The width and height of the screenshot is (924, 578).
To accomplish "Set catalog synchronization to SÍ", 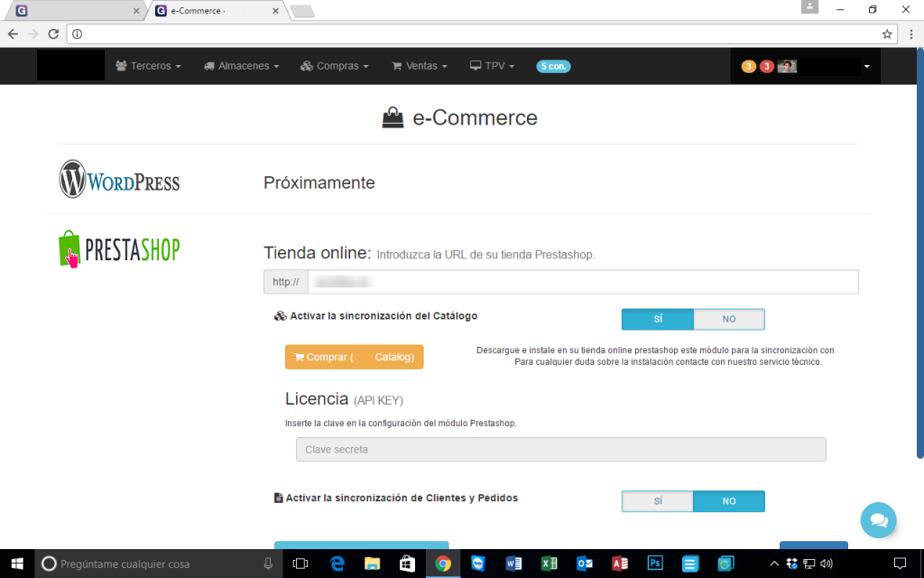I will click(x=658, y=320).
